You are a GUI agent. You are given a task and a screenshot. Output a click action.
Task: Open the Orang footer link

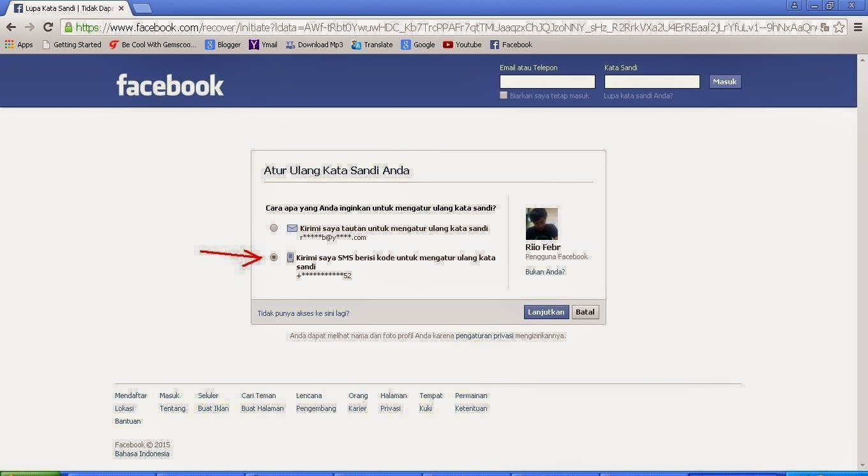[x=358, y=396]
